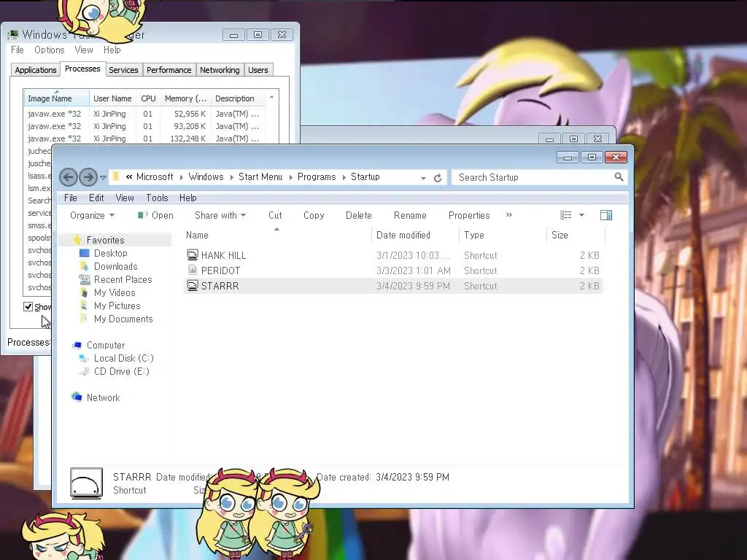
Task: Click the search magnifier icon
Action: click(619, 177)
